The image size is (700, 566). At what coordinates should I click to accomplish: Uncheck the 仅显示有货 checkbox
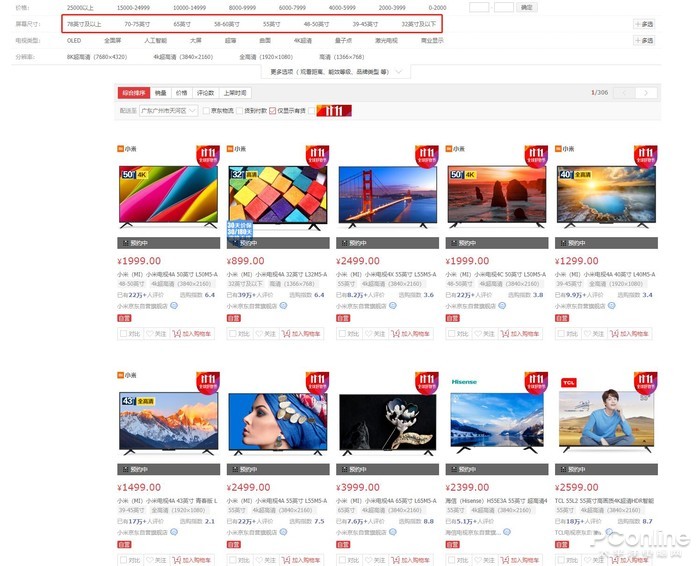[x=272, y=111]
